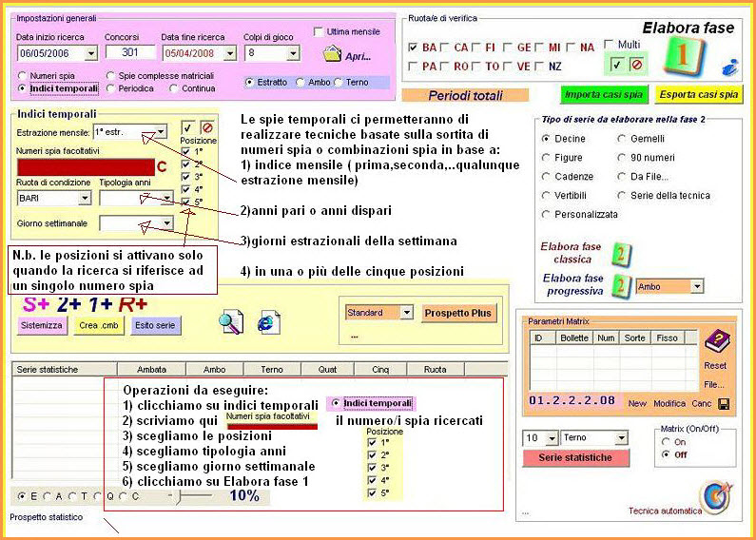Expand Colpi di gioco dropdown
The height and width of the screenshot is (540, 756).
(293, 53)
